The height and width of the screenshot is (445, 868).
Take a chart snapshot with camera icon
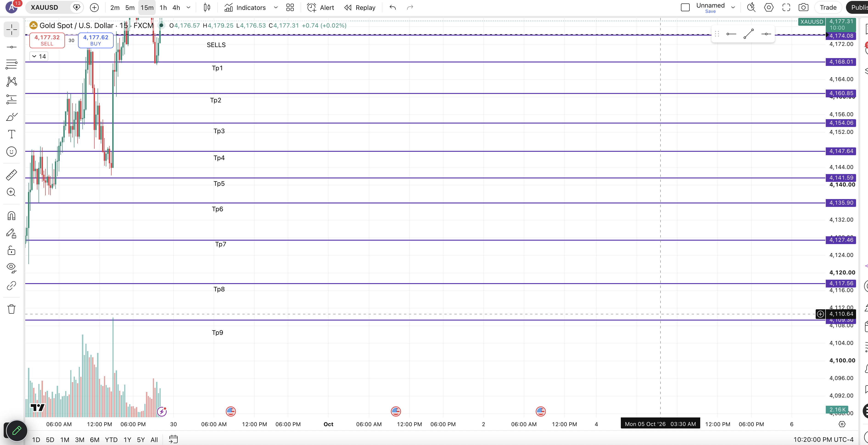pyautogui.click(x=804, y=7)
